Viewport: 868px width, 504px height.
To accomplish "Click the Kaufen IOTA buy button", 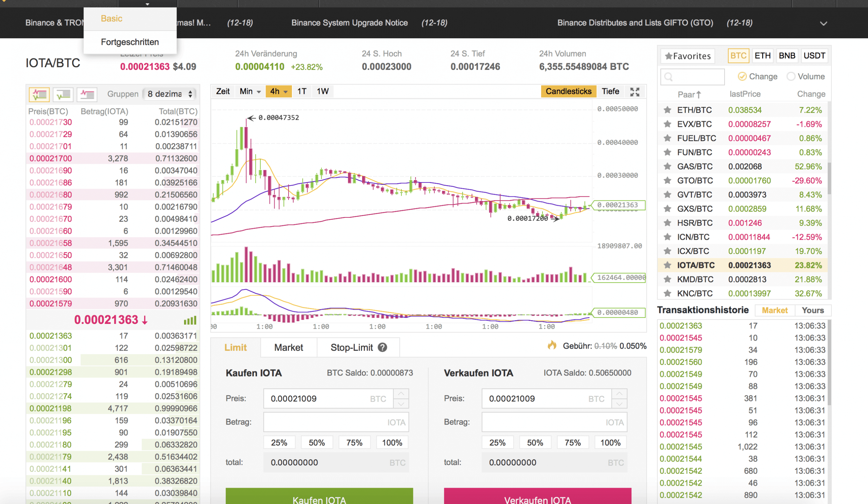I will 319,496.
